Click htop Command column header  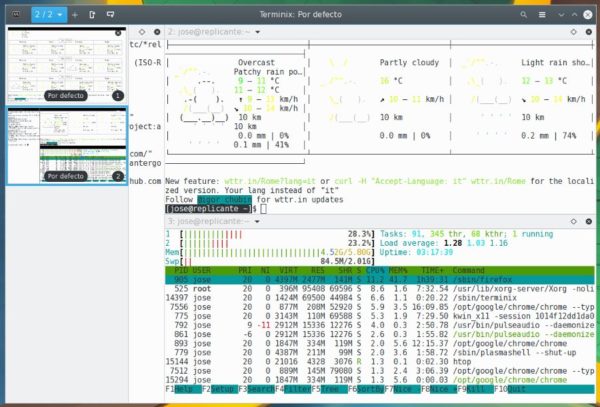(x=468, y=270)
